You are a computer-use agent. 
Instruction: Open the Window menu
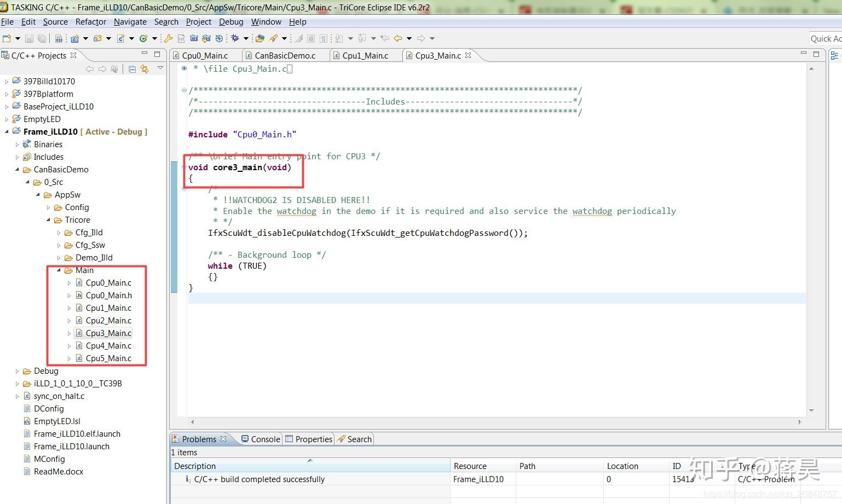266,22
